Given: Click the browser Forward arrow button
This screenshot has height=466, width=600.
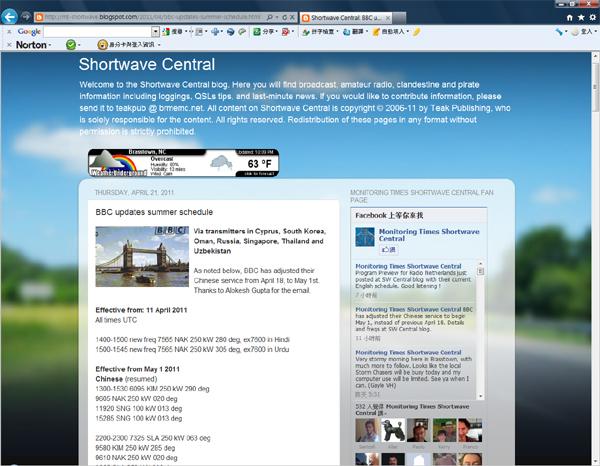Looking at the screenshot, I should (x=26, y=17).
